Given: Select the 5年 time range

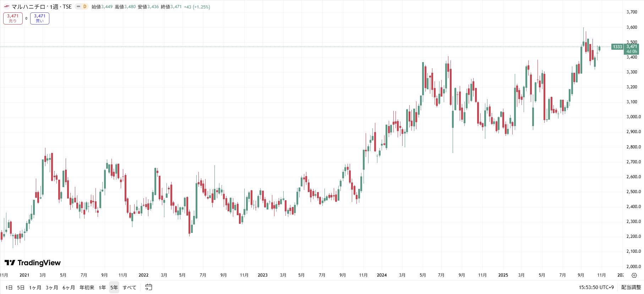Looking at the screenshot, I should (114, 287).
